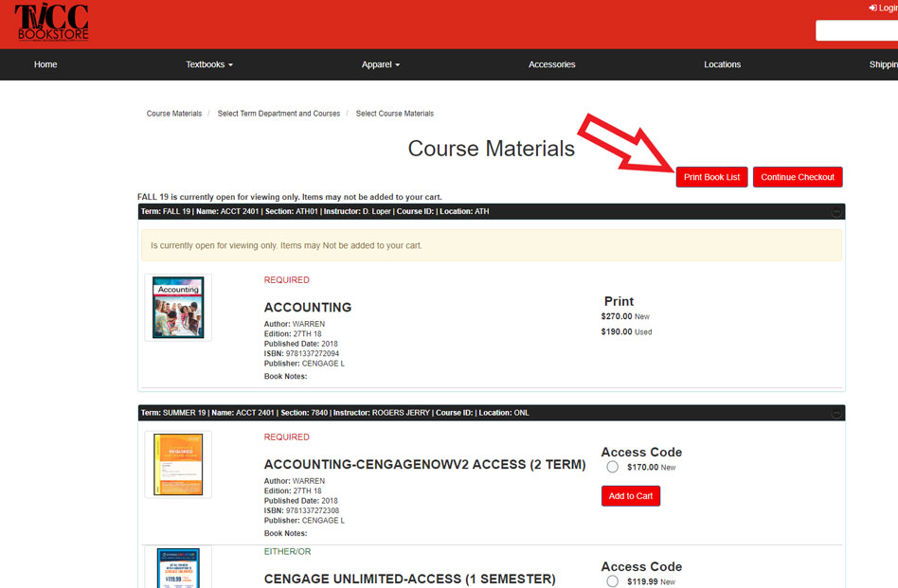The height and width of the screenshot is (588, 898).
Task: Click the Add to Cart button
Action: (x=631, y=496)
